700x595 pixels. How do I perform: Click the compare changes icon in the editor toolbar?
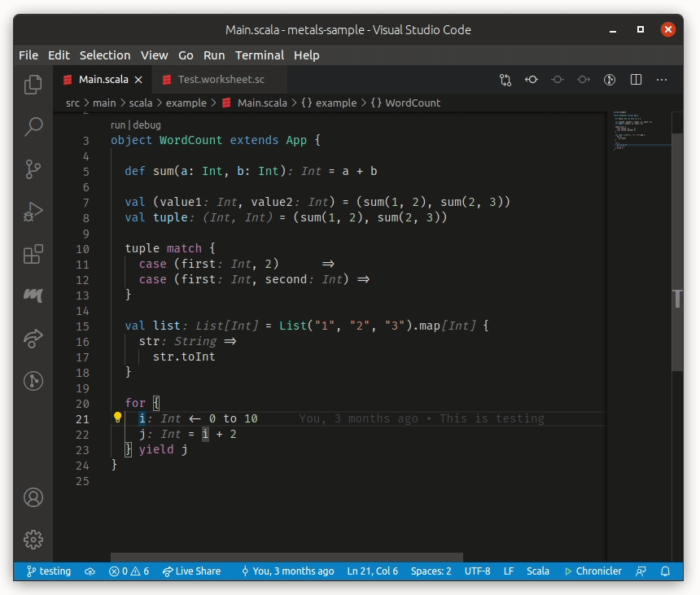tap(505, 80)
